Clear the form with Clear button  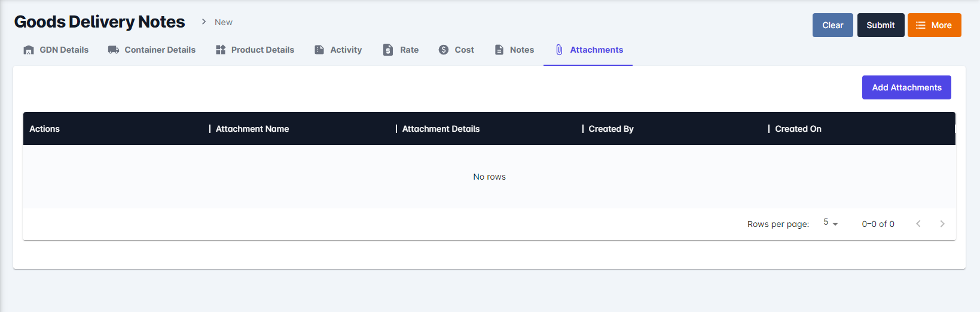pyautogui.click(x=832, y=25)
